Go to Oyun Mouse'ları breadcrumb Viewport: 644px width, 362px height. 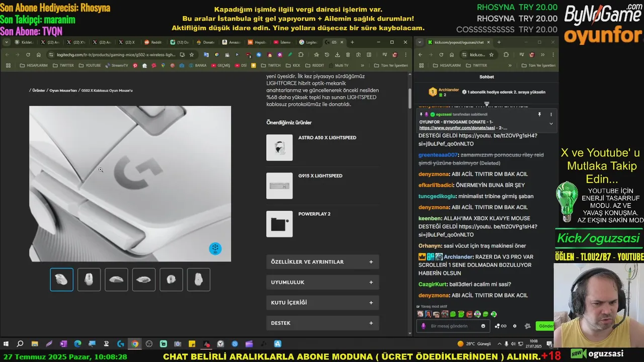click(63, 90)
